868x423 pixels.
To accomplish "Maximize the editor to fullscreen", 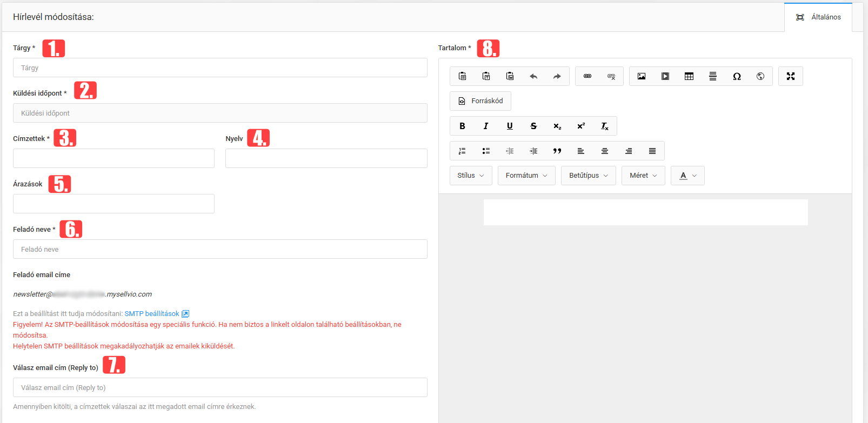I will tap(791, 76).
